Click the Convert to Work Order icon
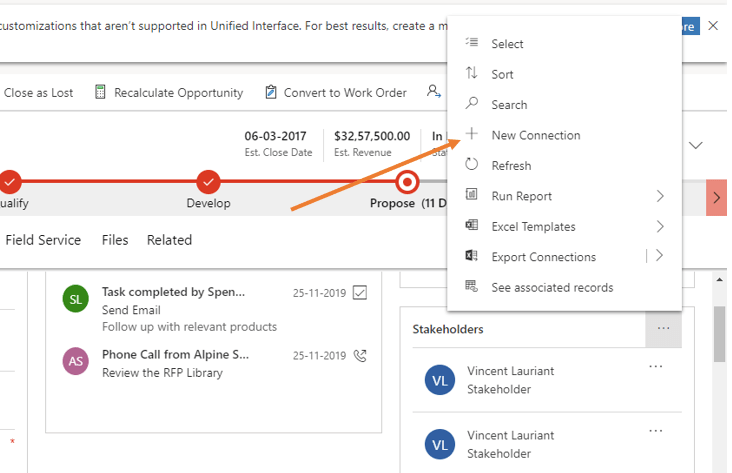732x473 pixels. point(271,92)
